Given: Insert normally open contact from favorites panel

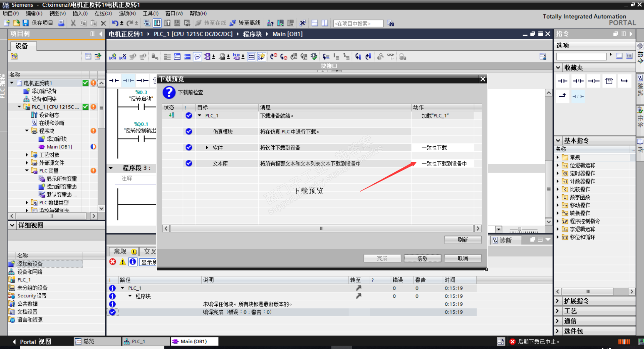Looking at the screenshot, I should (x=562, y=81).
